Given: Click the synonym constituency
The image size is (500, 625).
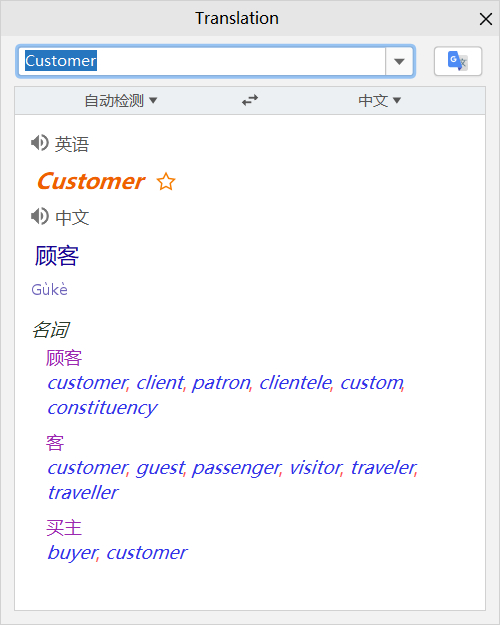Looking at the screenshot, I should [102, 408].
